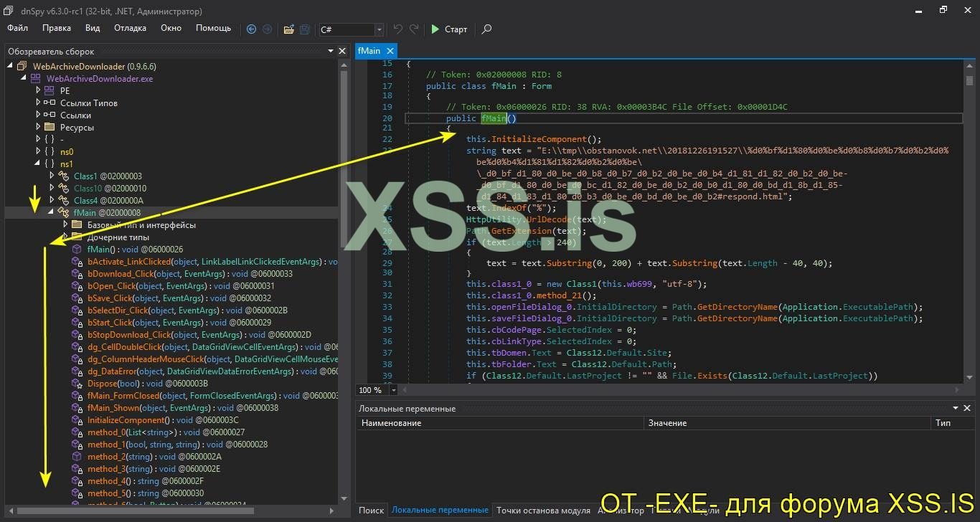The image size is (980, 522).
Task: Click the Ресурсы folder icon
Action: [x=49, y=128]
